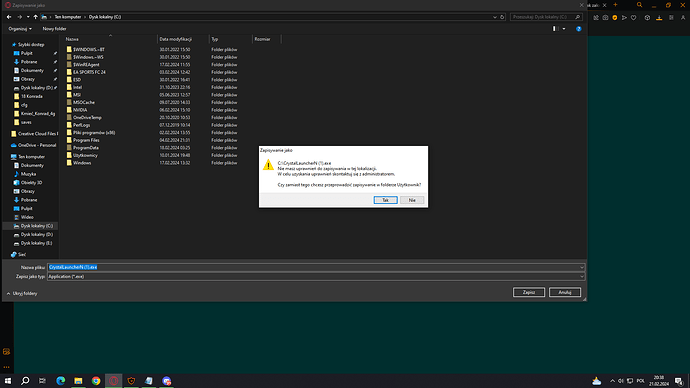Go forward with the forward arrow

(x=19, y=17)
